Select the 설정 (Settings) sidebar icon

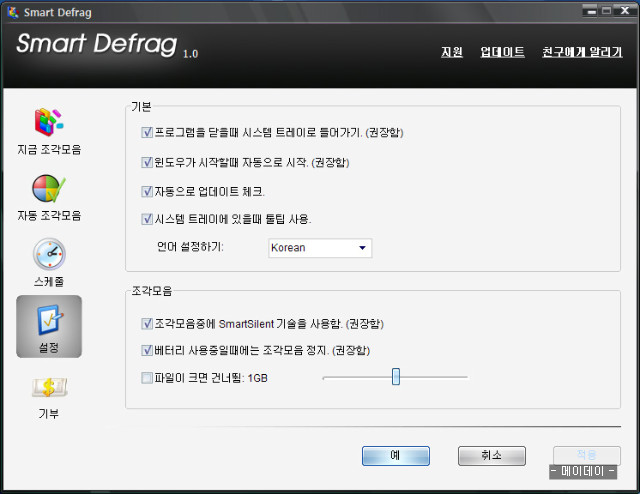coord(49,327)
